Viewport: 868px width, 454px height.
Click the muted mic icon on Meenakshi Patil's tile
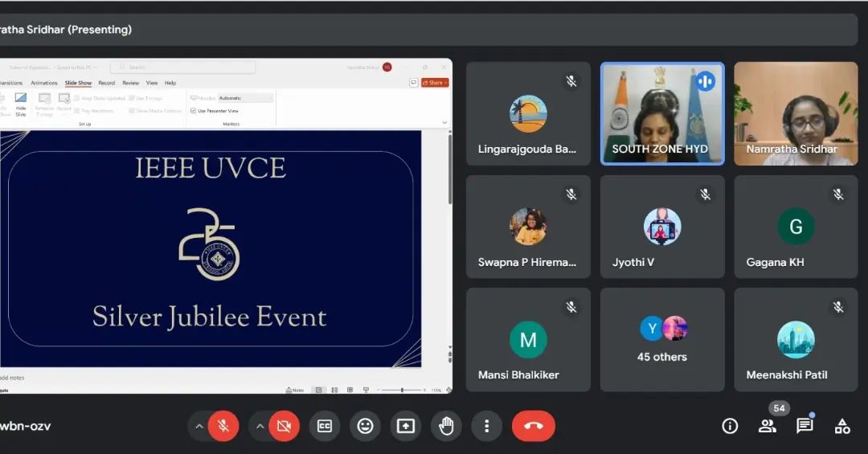tap(838, 307)
